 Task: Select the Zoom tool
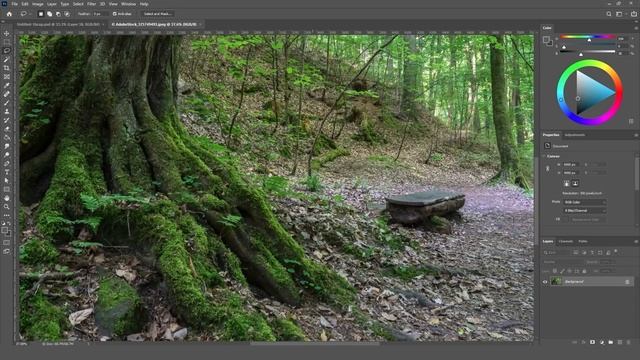[x=7, y=207]
